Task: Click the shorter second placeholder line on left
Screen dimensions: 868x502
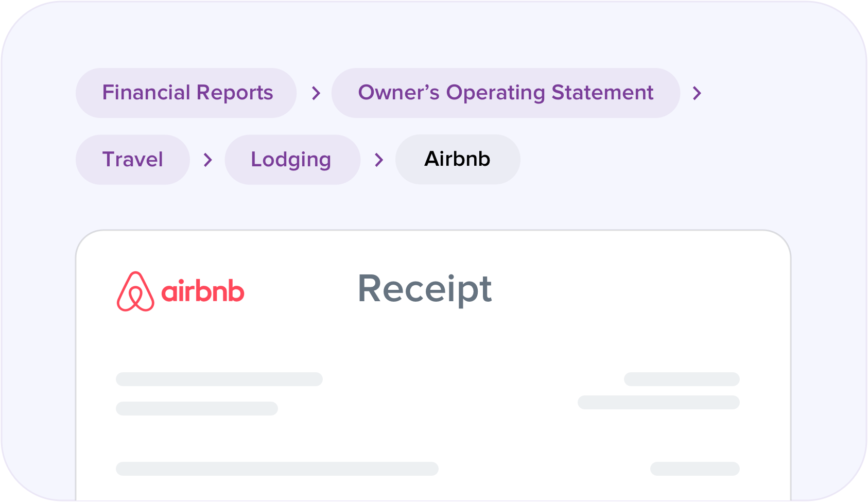Action: [197, 409]
